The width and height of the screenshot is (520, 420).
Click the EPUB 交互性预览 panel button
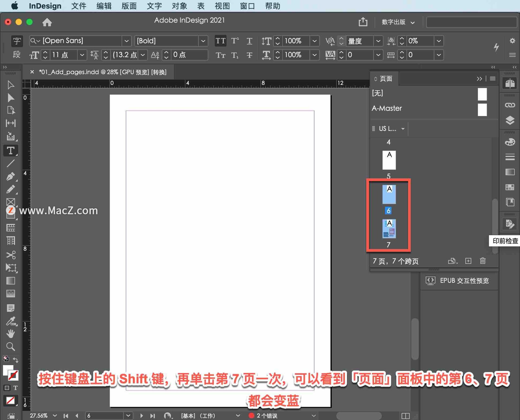(x=458, y=280)
